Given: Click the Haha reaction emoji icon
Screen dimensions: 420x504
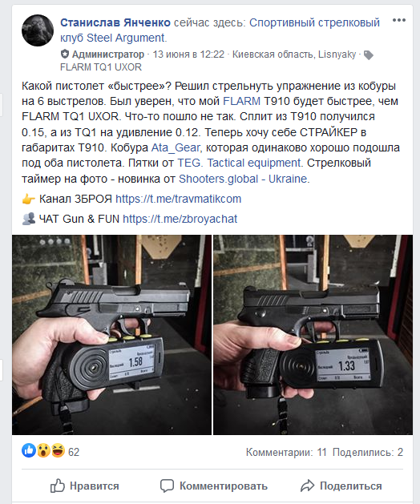Looking at the screenshot, I should [59, 450].
